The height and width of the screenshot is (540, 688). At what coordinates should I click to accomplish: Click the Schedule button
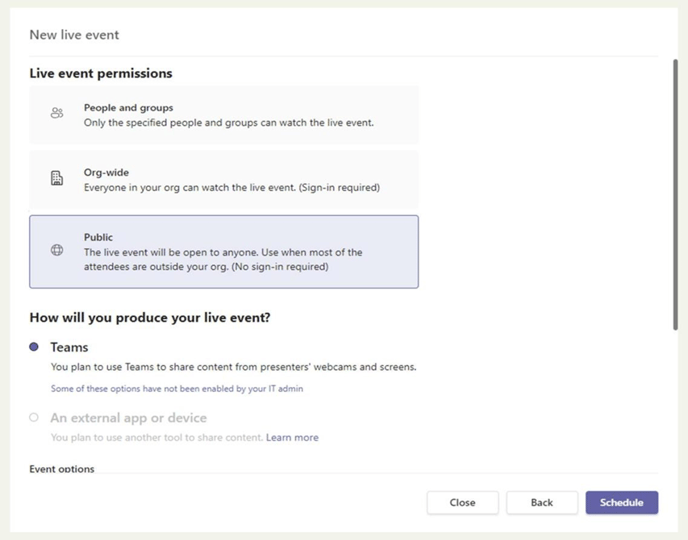coord(621,502)
